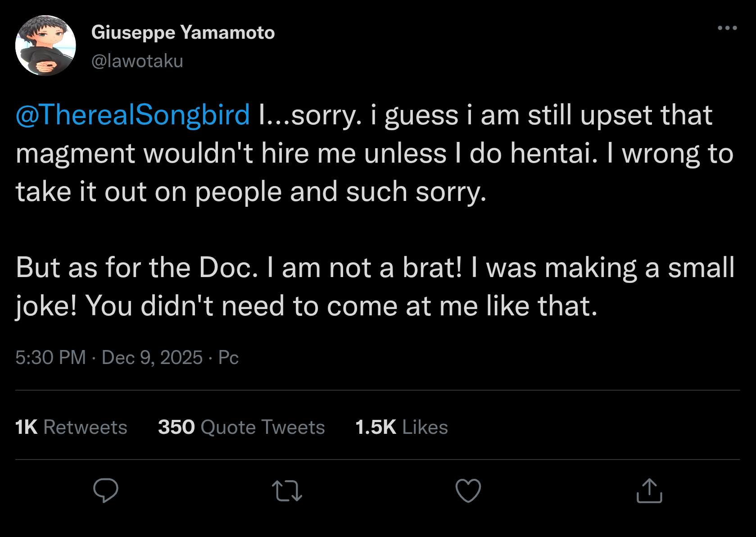Click the Dec 9, 2025 date
Viewport: 756px width, 537px height.
point(152,358)
